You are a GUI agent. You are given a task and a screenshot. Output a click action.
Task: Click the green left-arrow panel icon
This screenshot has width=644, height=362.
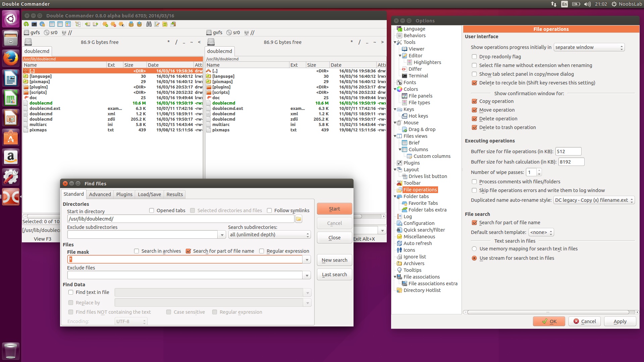(x=88, y=24)
